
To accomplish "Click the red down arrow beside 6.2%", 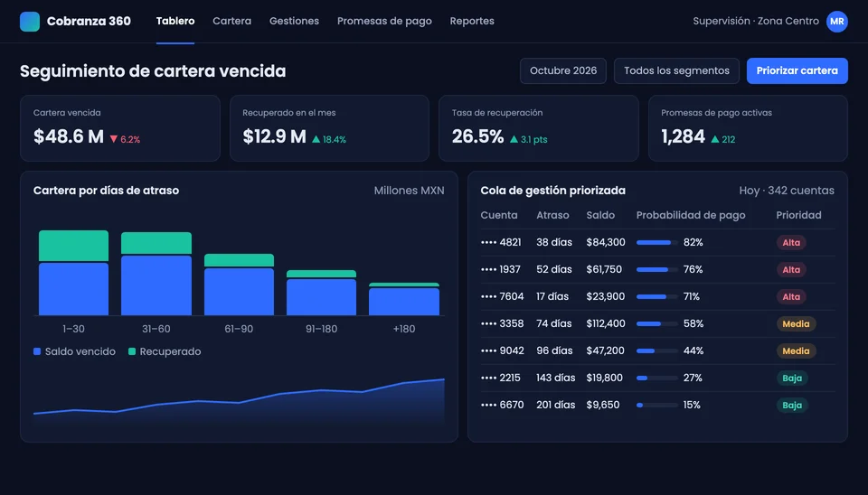I will [x=114, y=139].
